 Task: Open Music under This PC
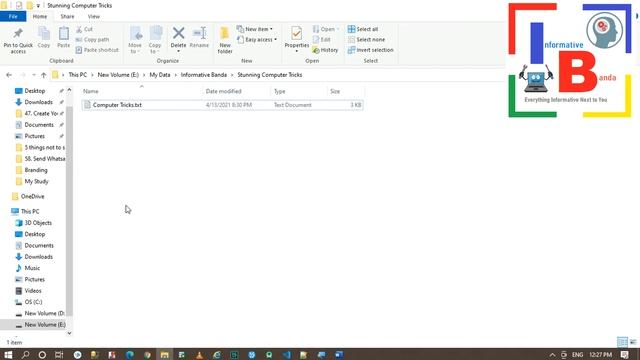pos(32,268)
